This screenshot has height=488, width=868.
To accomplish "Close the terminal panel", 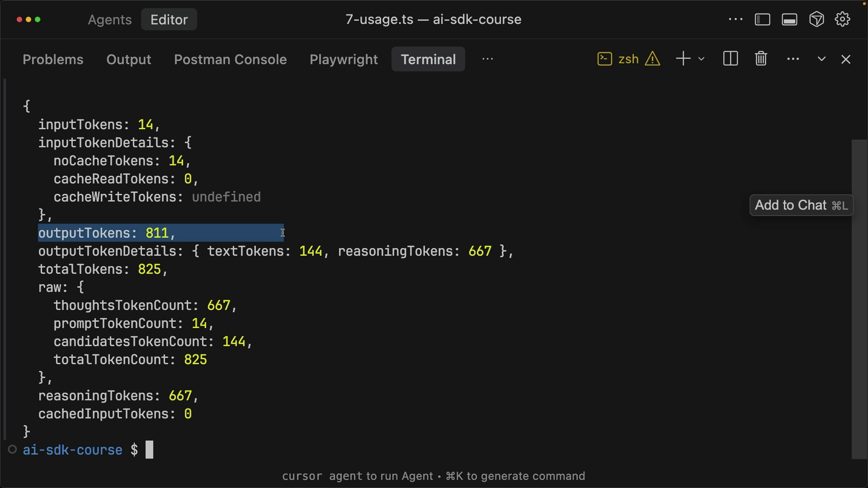I will pos(846,59).
